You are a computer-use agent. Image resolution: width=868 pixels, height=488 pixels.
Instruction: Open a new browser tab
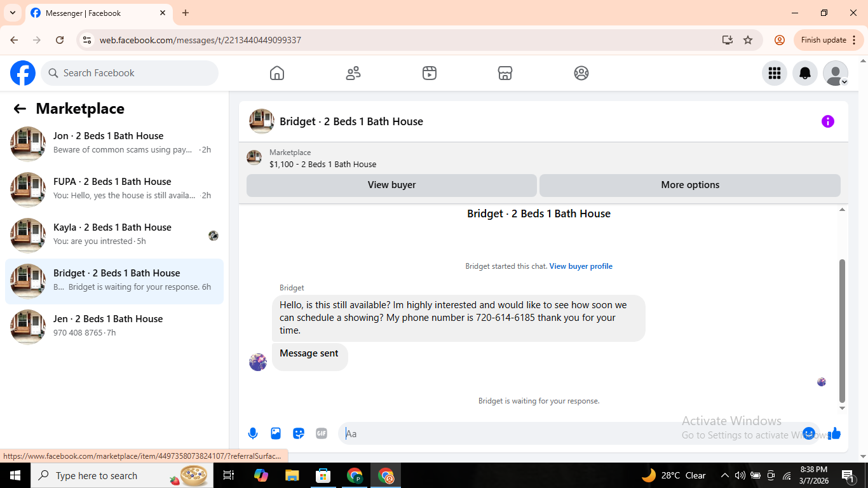tap(186, 13)
